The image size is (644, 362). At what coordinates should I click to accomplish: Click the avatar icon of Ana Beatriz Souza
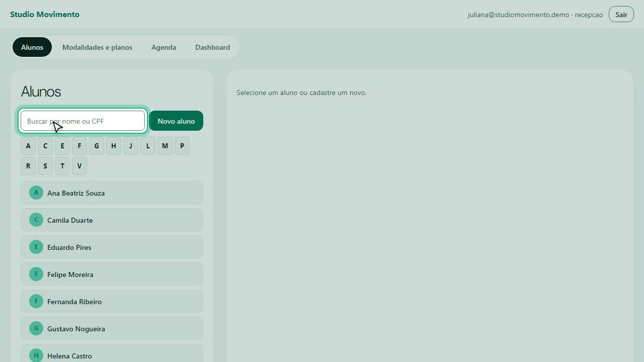click(x=36, y=193)
